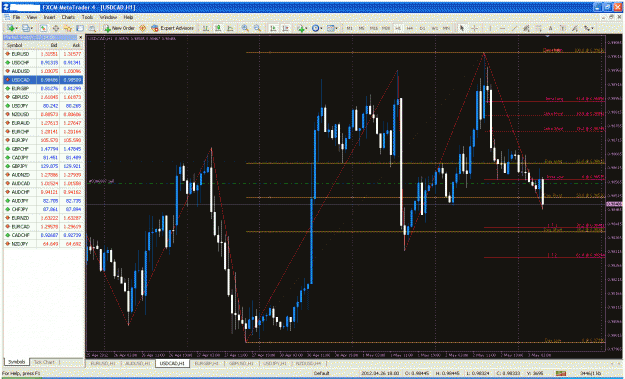Image resolution: width=625 pixels, height=379 pixels.
Task: Select the W1 timeframe button
Action: [x=434, y=28]
